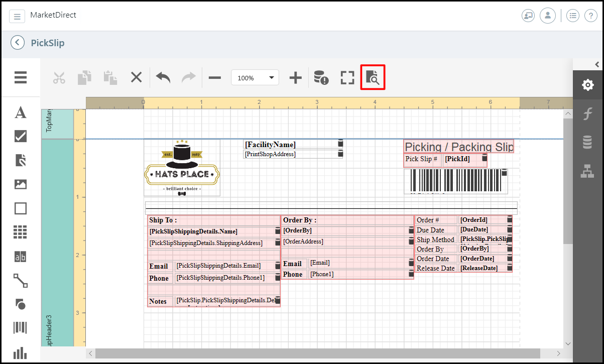Image resolution: width=604 pixels, height=364 pixels.
Task: Open the data source validation icon
Action: tap(321, 77)
